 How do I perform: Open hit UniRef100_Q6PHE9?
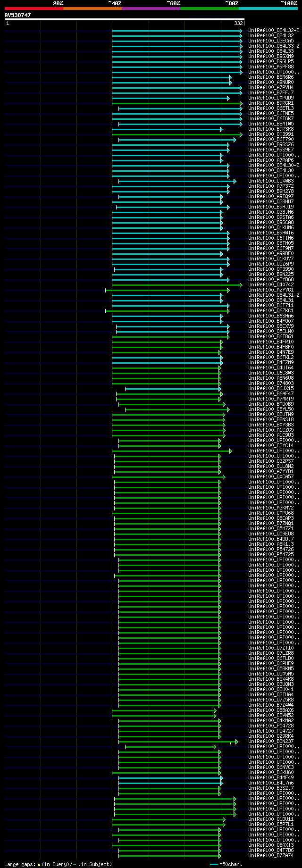[271, 663]
